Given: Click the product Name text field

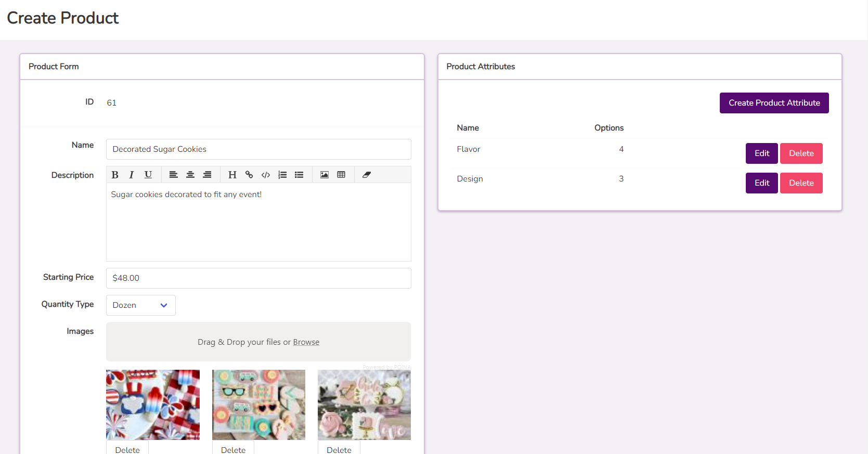Looking at the screenshot, I should point(258,149).
